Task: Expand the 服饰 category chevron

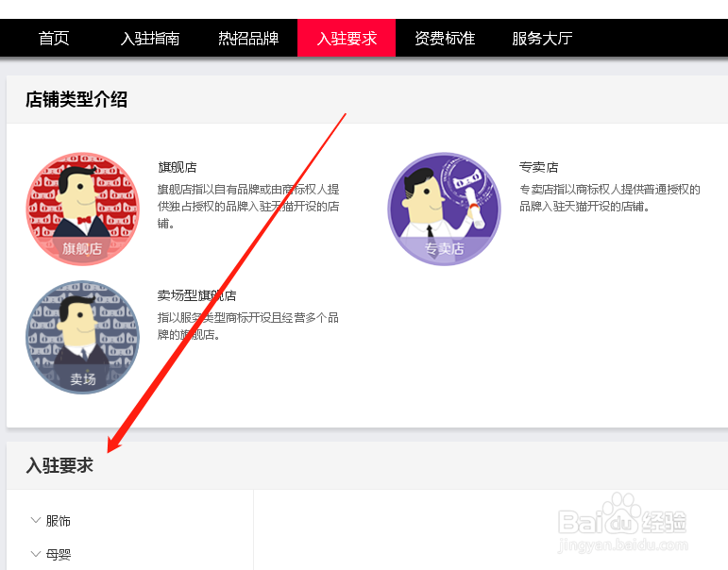Action: tap(36, 520)
